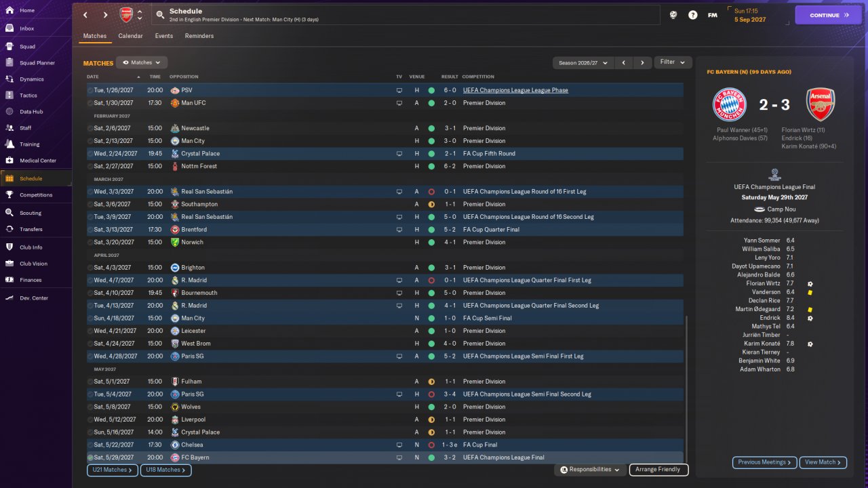Open the Home sidebar icon

click(9, 10)
